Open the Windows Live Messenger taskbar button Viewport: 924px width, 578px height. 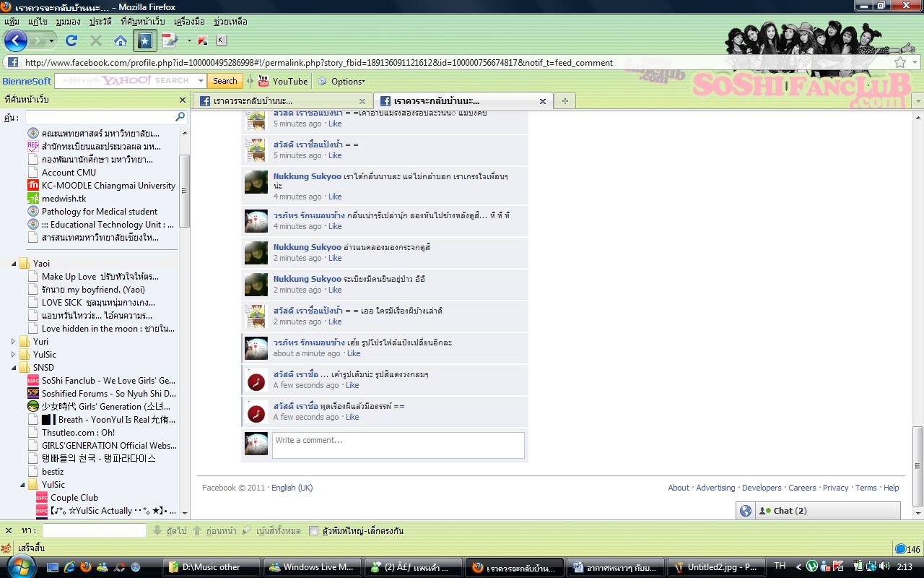(311, 567)
